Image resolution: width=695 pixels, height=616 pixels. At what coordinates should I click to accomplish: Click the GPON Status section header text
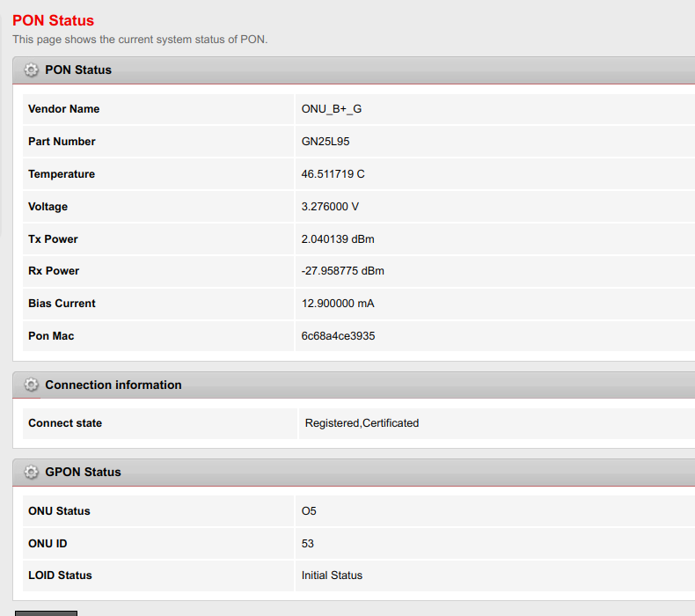(x=83, y=472)
